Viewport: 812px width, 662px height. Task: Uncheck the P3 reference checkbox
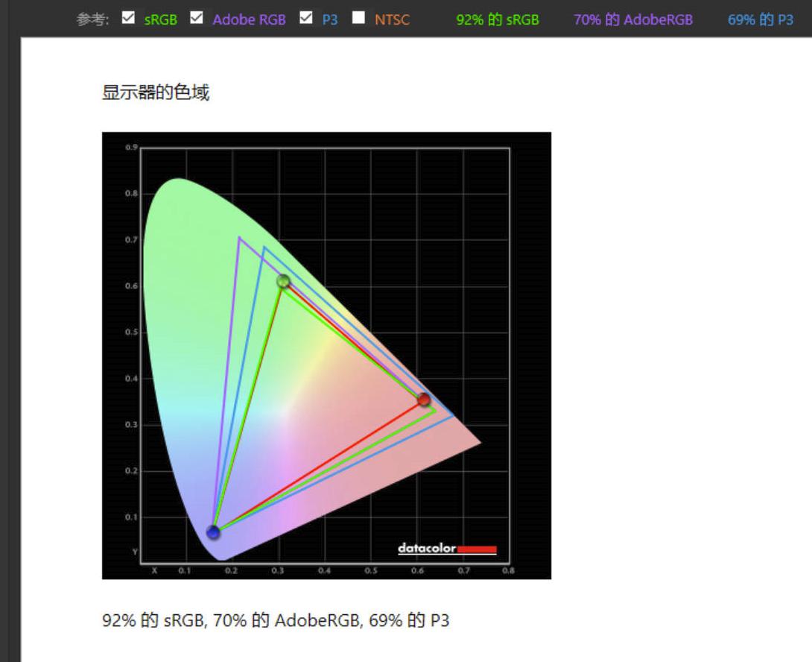pyautogui.click(x=306, y=19)
